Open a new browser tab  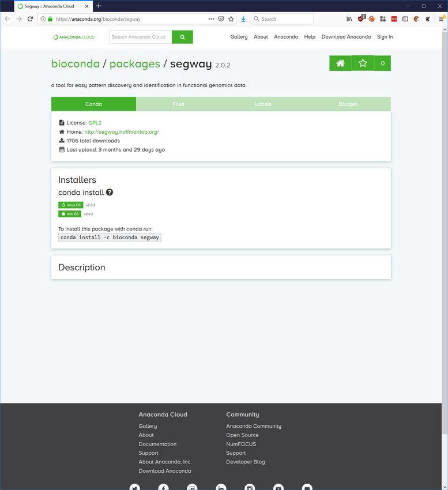click(99, 6)
